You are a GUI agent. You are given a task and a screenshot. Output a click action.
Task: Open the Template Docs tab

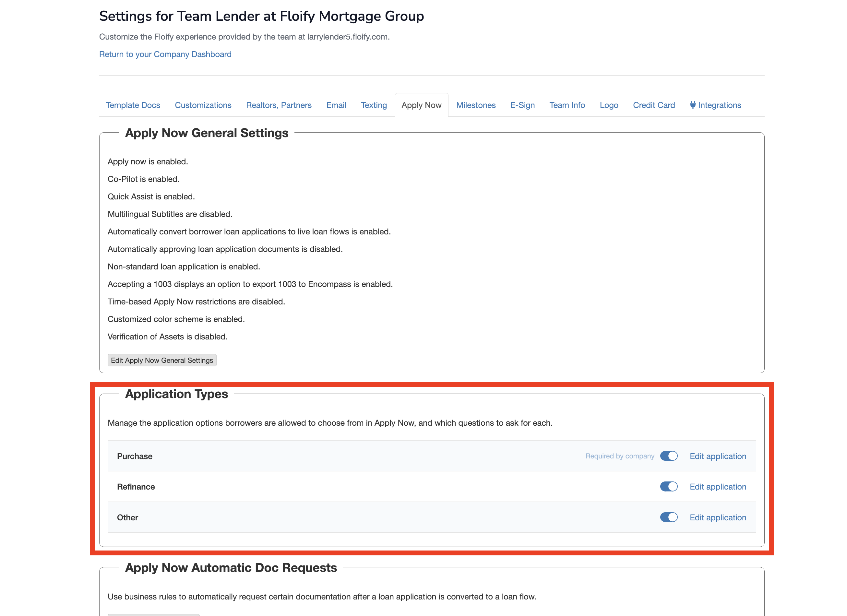[x=133, y=105]
